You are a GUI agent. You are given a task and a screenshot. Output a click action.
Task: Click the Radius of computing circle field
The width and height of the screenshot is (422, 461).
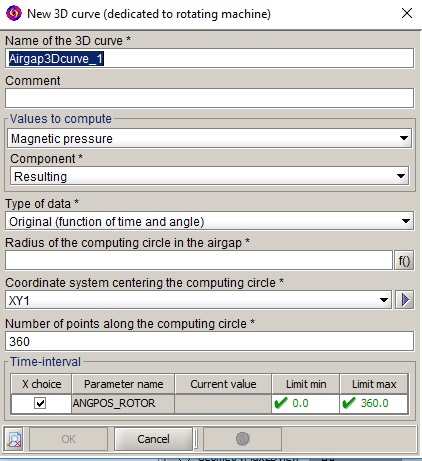point(199,260)
